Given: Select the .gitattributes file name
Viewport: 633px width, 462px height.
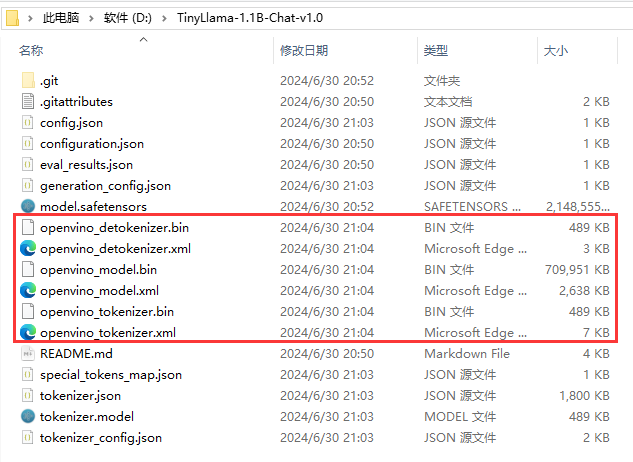Looking at the screenshot, I should pyautogui.click(x=76, y=102).
